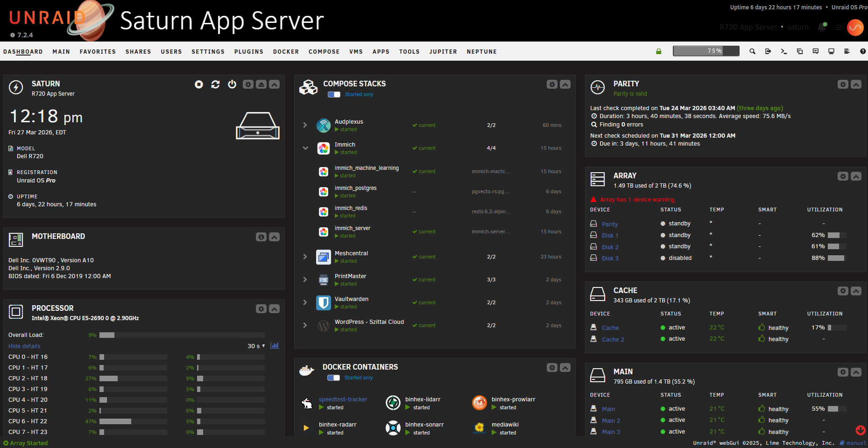The height and width of the screenshot is (448, 868).
Task: Expand the Vaultwarden stack chevron
Action: tap(305, 302)
